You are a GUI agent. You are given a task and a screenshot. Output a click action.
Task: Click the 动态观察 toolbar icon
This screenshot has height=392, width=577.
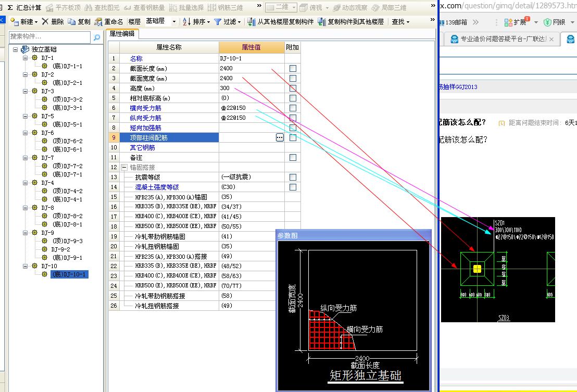336,8
